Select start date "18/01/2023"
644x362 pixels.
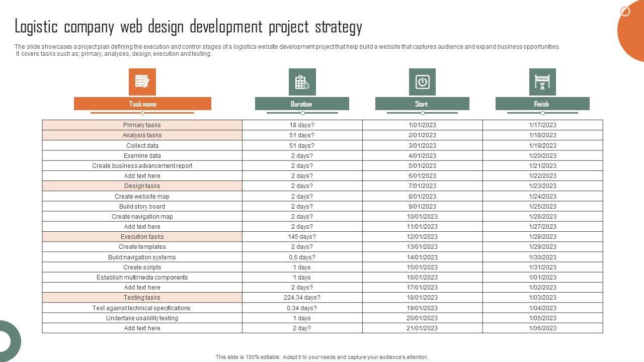(422, 298)
